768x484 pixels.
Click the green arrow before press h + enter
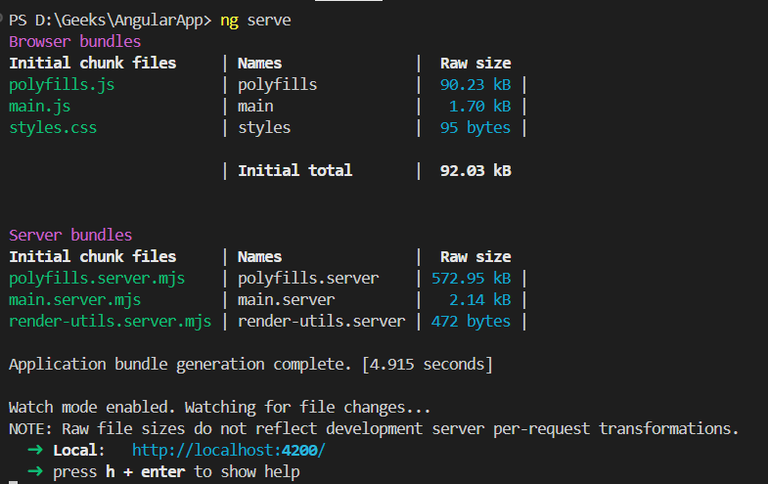pyautogui.click(x=35, y=471)
